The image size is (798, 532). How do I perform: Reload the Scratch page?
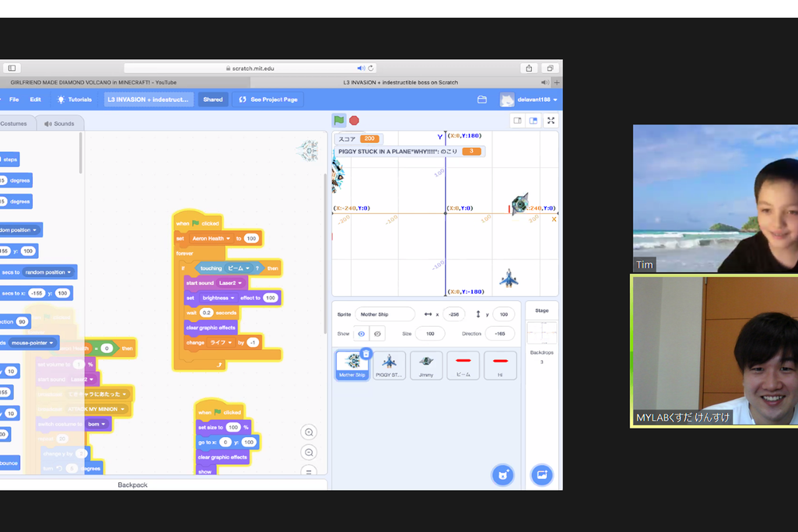point(370,68)
